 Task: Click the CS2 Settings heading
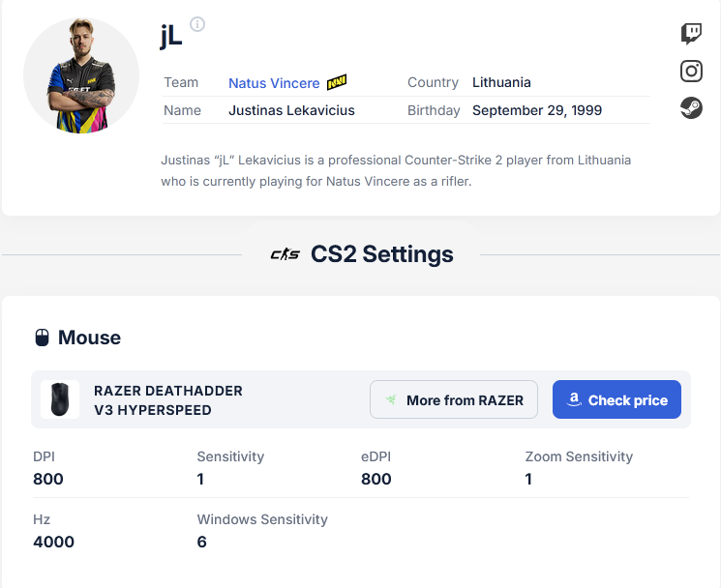point(382,254)
